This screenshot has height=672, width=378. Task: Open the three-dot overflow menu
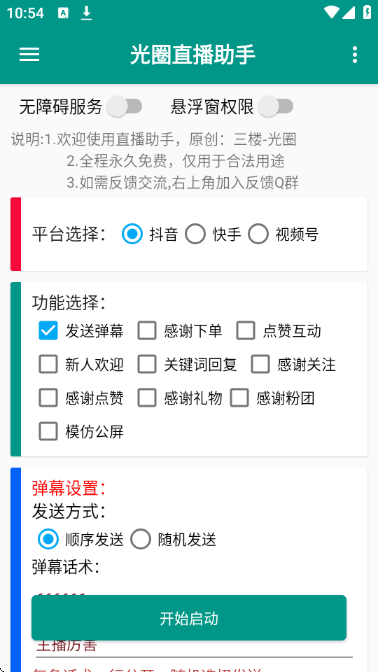(x=354, y=55)
